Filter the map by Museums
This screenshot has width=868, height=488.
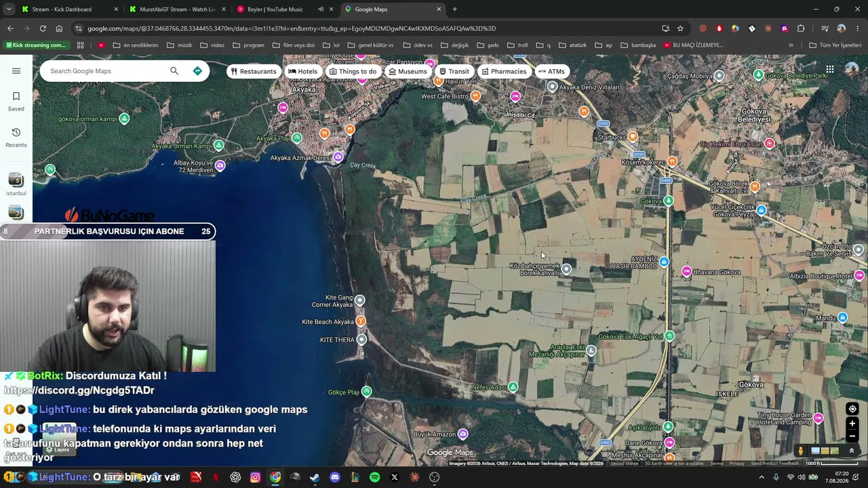point(408,71)
